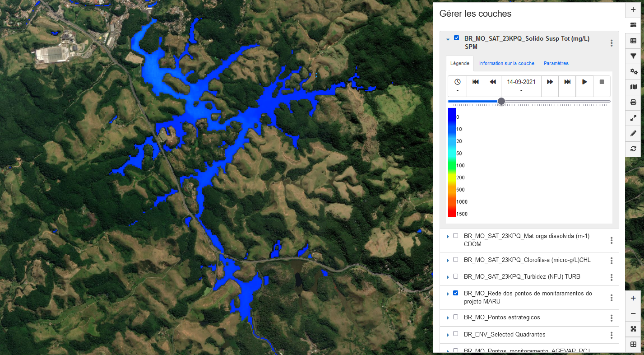Enable the Clorofila-a CHL layer checkbox

coord(455,260)
